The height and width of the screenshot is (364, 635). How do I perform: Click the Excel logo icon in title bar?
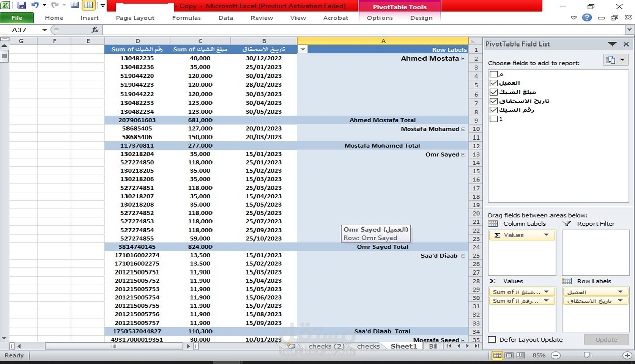pyautogui.click(x=6, y=6)
